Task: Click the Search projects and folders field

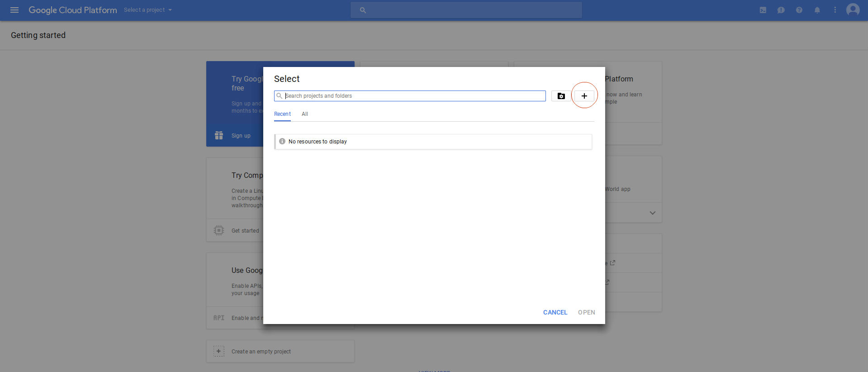Action: click(410, 96)
